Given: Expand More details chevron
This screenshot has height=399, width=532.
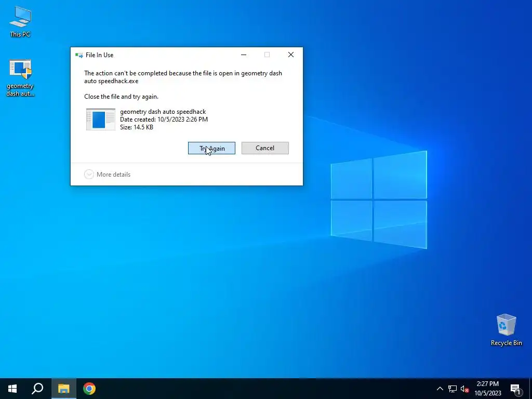Looking at the screenshot, I should (x=89, y=175).
